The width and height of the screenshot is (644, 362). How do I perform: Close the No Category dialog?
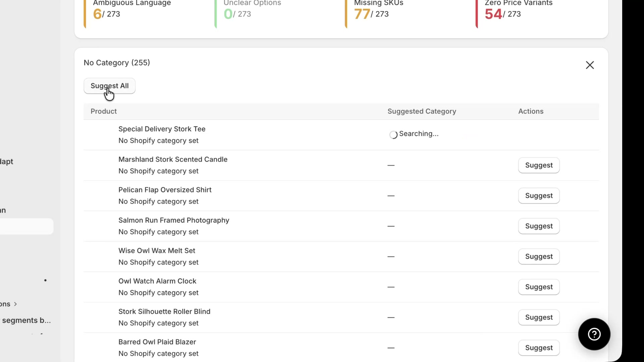[590, 65]
